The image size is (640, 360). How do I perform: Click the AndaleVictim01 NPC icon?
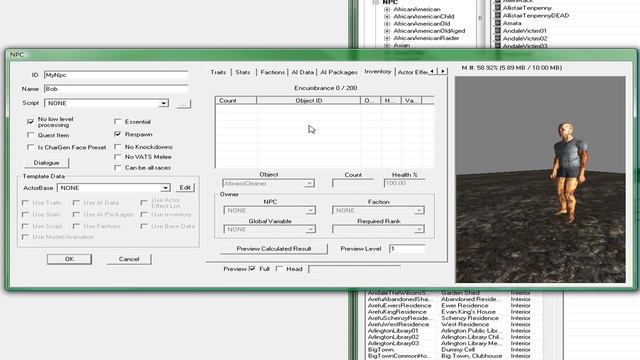(498, 31)
